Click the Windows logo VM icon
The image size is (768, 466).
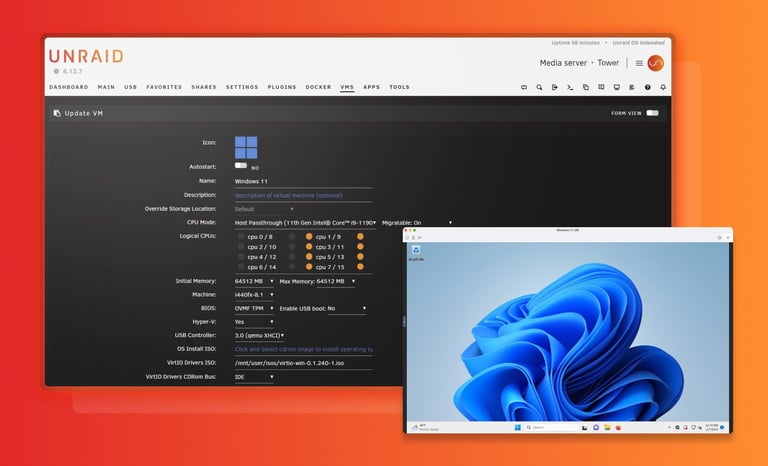[x=246, y=147]
